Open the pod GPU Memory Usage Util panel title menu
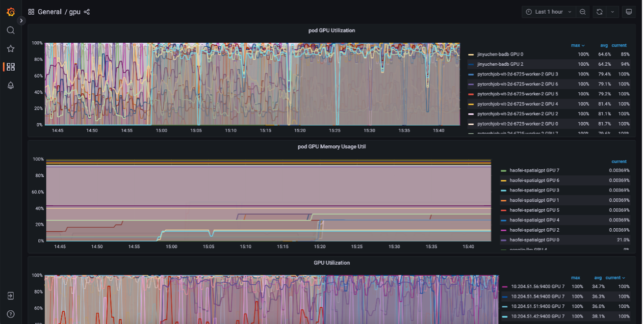Screen dimensions: 644x324 332,146
